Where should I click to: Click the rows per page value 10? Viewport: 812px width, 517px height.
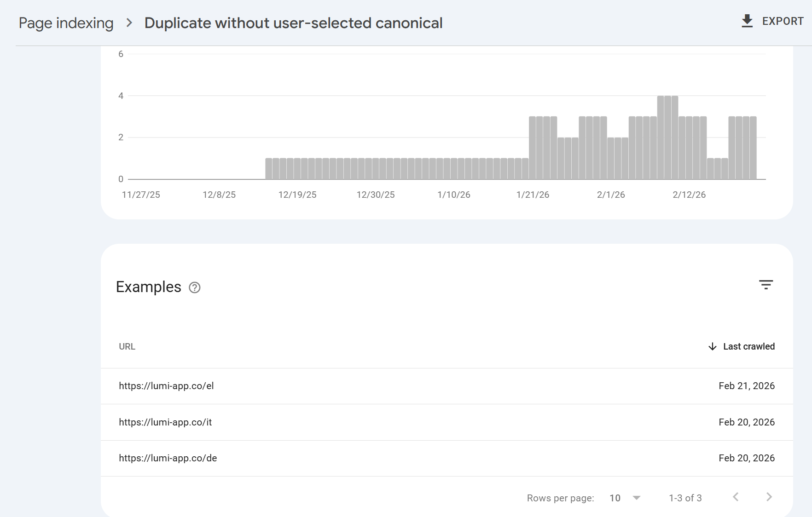click(615, 498)
